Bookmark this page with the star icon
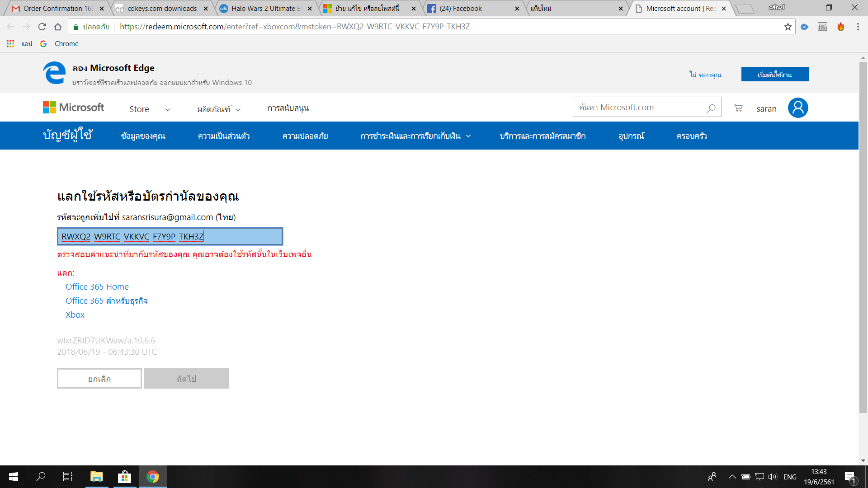The height and width of the screenshot is (488, 868). pos(788,27)
